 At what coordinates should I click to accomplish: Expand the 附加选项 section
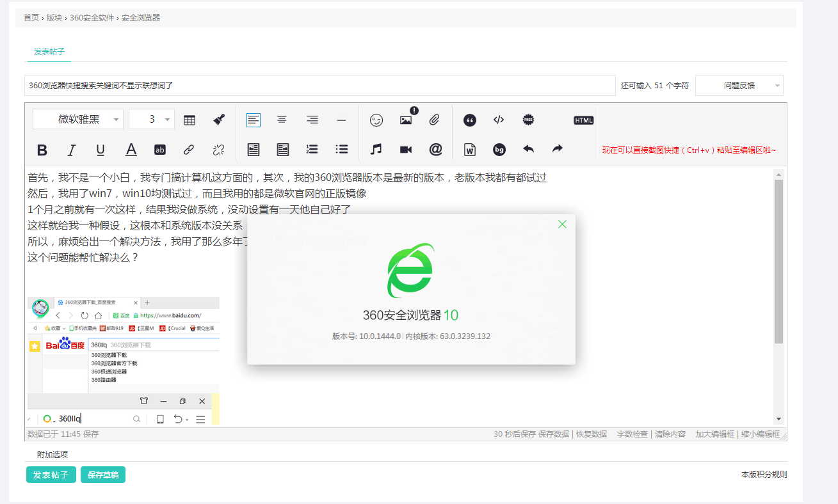tap(52, 454)
